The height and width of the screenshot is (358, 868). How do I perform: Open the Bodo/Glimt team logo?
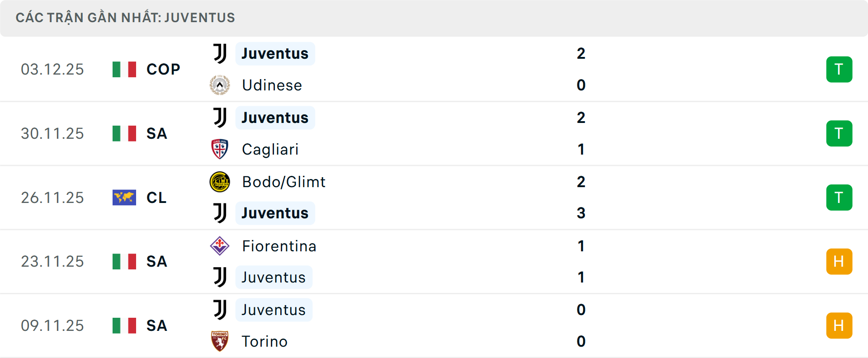[220, 182]
